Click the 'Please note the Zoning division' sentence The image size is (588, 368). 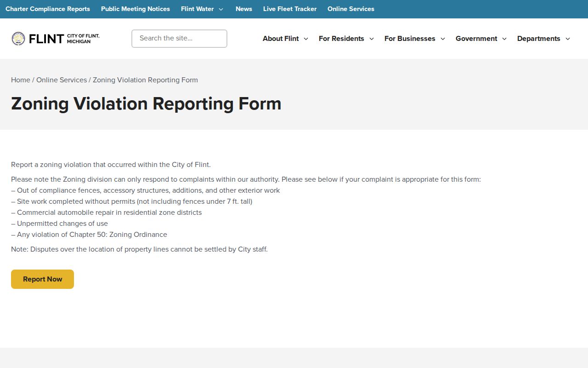pyautogui.click(x=246, y=179)
